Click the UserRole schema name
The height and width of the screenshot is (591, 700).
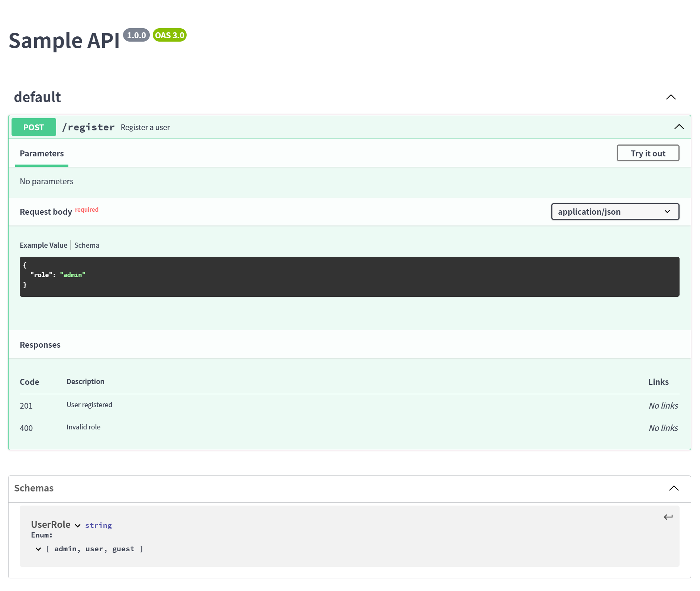(x=51, y=525)
